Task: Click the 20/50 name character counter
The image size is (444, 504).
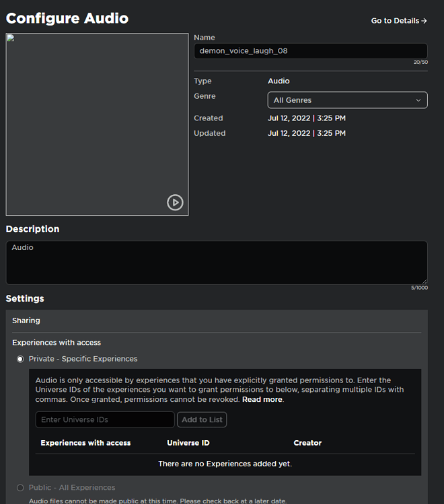Action: pyautogui.click(x=421, y=62)
